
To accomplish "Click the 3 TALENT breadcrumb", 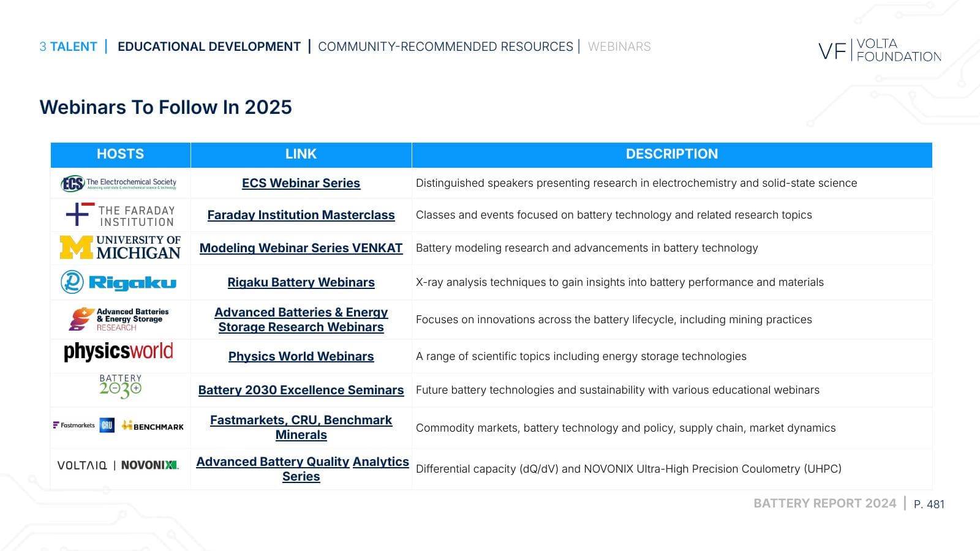I will point(68,47).
